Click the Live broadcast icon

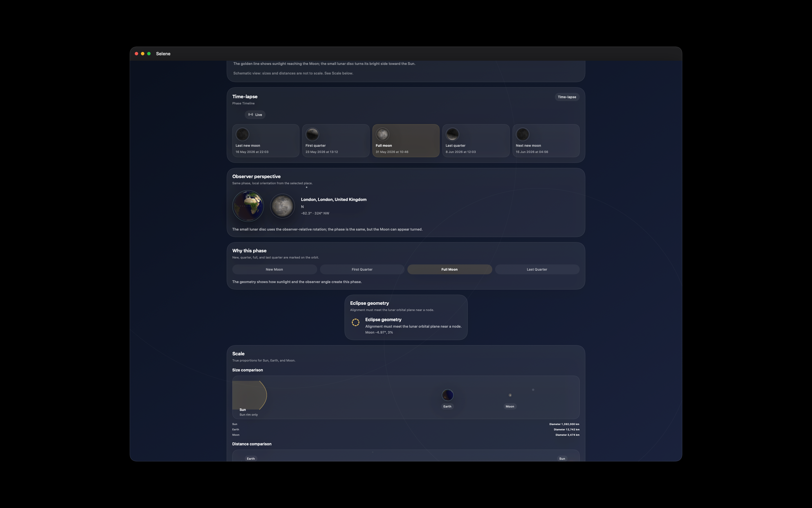point(251,115)
